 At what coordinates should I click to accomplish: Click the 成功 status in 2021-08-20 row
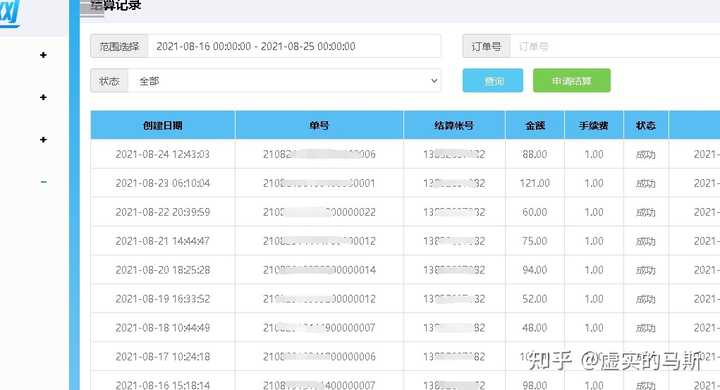coord(646,271)
